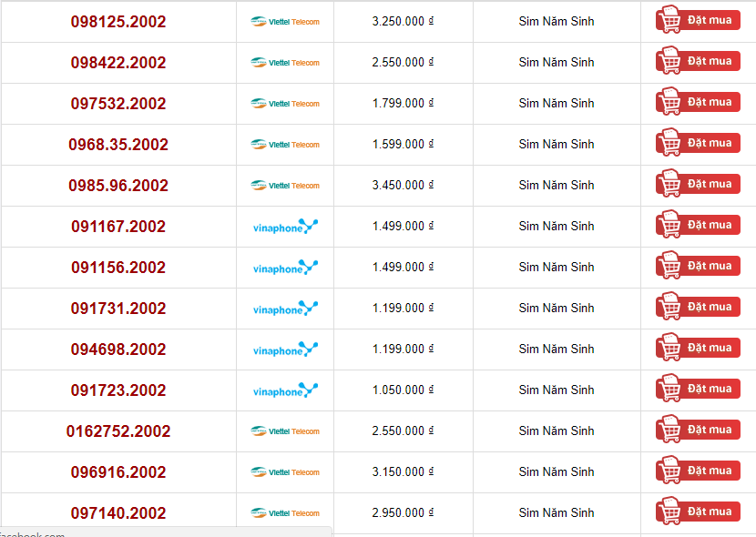Click the cart icon for 097532.2002
This screenshot has width=756, height=537.
(x=669, y=101)
